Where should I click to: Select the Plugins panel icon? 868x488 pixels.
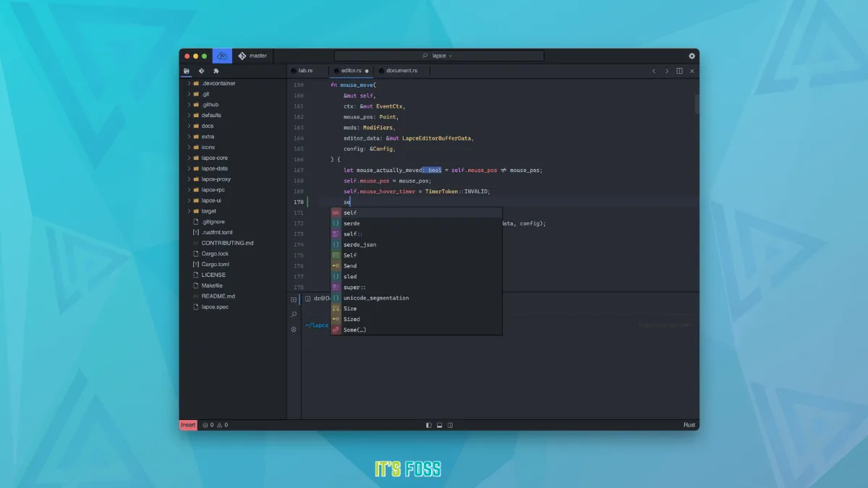216,71
